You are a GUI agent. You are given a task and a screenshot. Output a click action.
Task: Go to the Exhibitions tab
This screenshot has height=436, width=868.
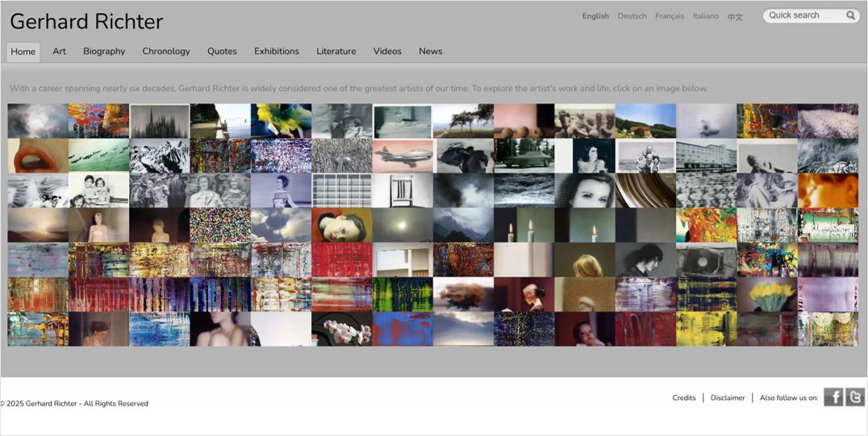277,52
